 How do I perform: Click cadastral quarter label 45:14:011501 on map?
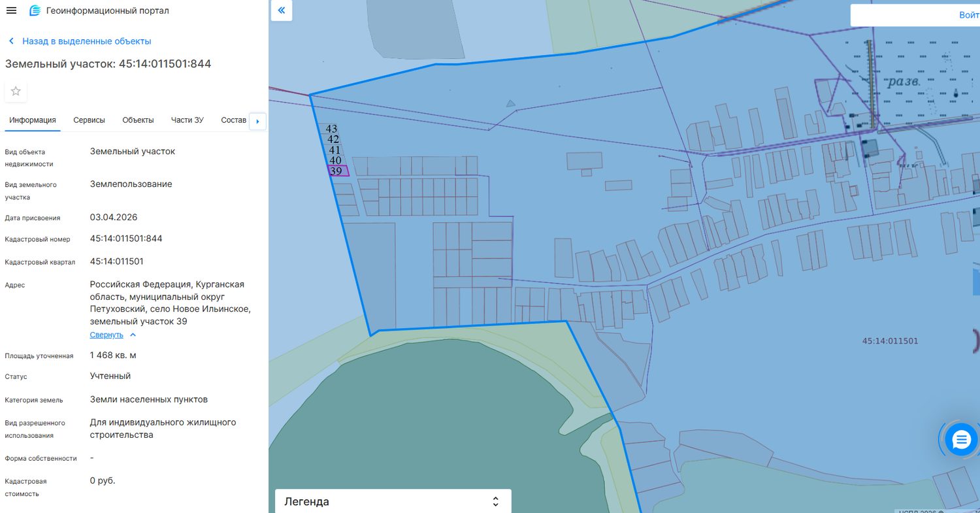click(x=890, y=341)
